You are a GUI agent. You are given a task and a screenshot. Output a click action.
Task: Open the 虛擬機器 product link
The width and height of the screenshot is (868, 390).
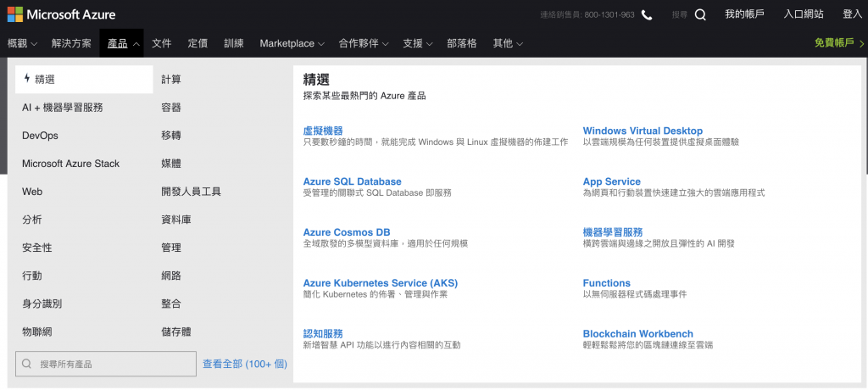[323, 131]
